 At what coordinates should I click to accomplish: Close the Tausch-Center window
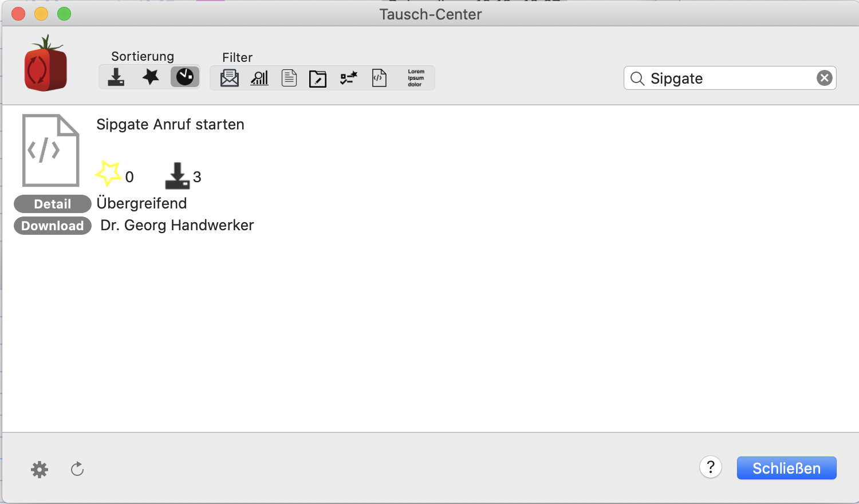click(18, 14)
